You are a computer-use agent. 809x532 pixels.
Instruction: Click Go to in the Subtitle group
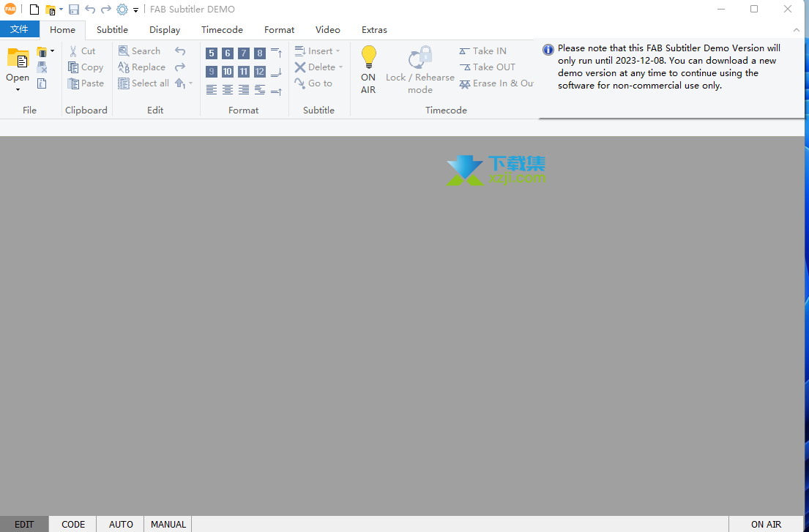pyautogui.click(x=313, y=83)
